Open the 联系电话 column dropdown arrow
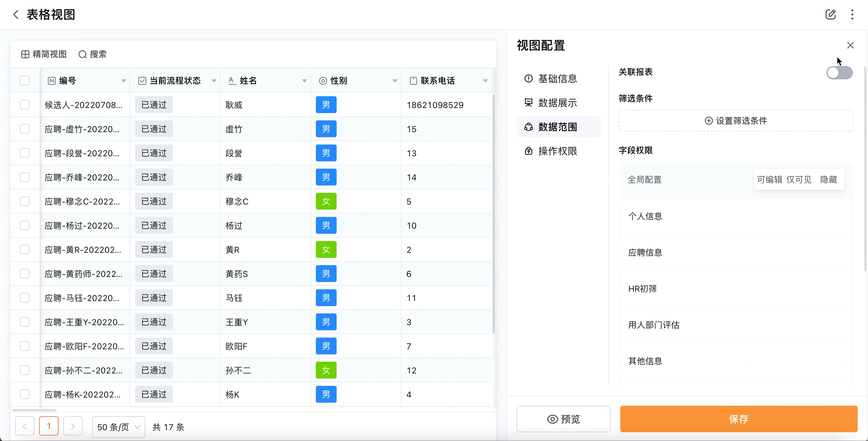Image resolution: width=868 pixels, height=441 pixels. coord(486,81)
